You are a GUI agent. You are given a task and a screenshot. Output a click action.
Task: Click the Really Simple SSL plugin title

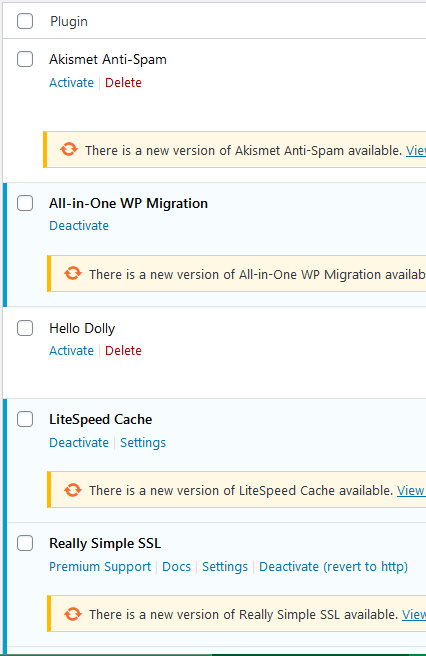105,543
